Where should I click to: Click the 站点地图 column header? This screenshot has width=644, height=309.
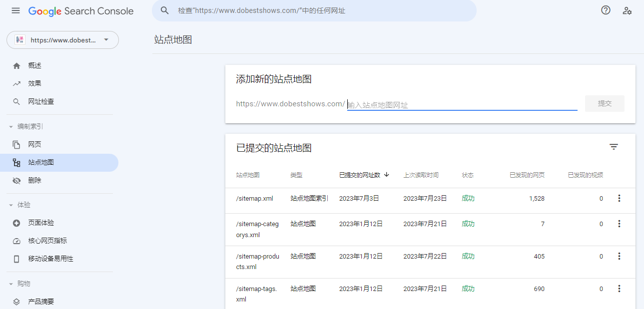click(x=248, y=175)
